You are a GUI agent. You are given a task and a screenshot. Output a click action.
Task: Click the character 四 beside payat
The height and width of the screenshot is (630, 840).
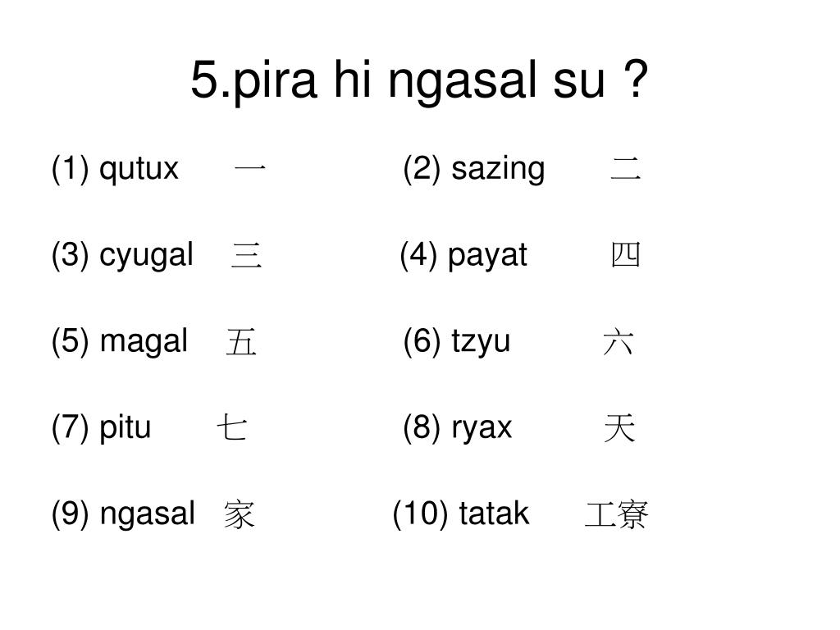(x=626, y=255)
